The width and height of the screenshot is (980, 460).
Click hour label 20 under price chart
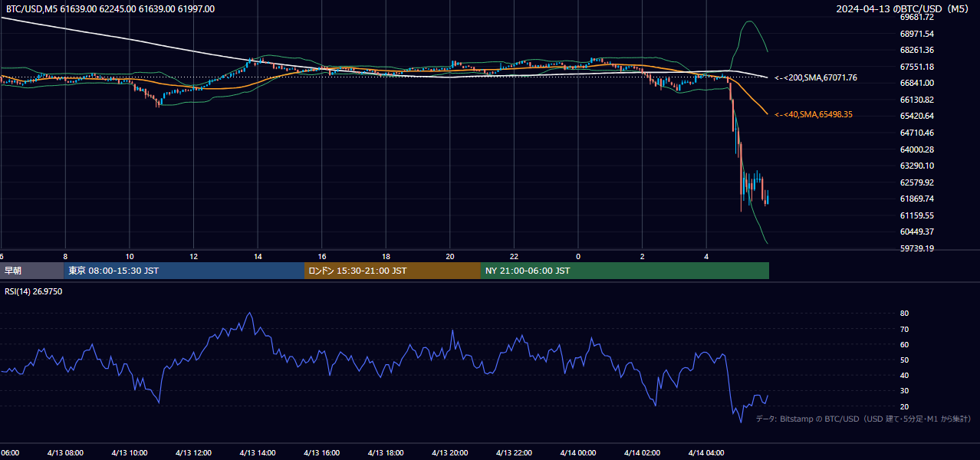coord(450,256)
